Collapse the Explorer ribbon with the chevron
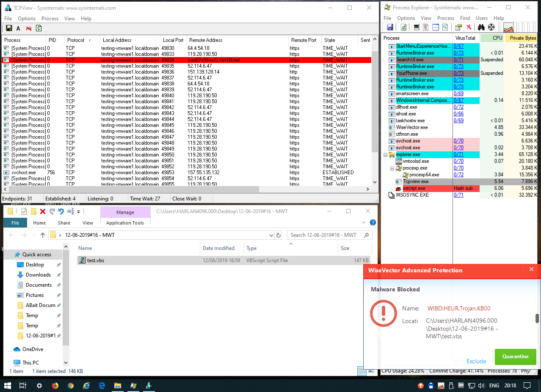 point(364,222)
